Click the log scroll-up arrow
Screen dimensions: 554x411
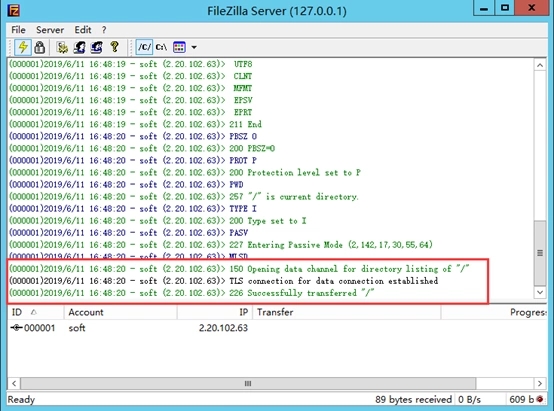540,65
